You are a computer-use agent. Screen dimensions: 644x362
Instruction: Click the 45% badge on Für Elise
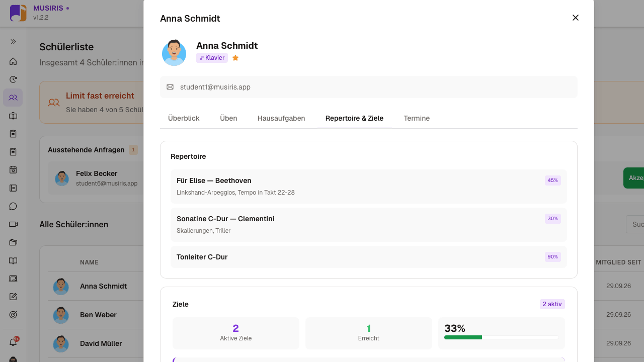(x=552, y=180)
